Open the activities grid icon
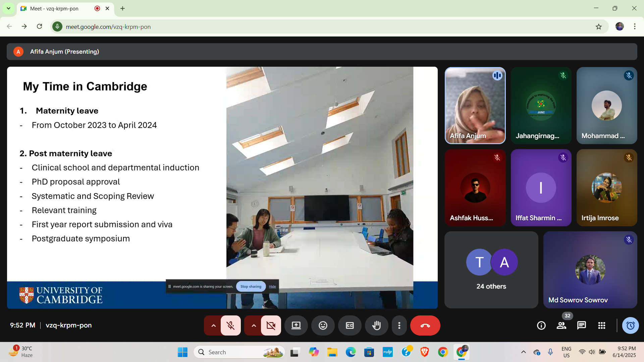 601,325
